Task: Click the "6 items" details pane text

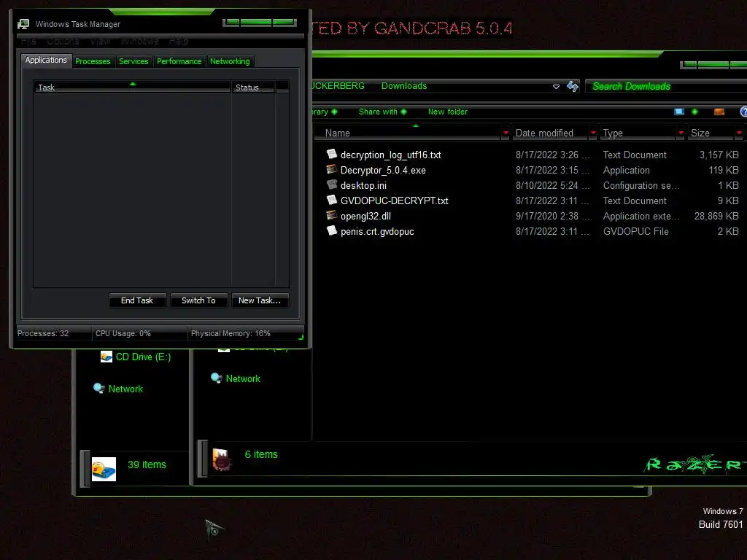Action: (261, 454)
